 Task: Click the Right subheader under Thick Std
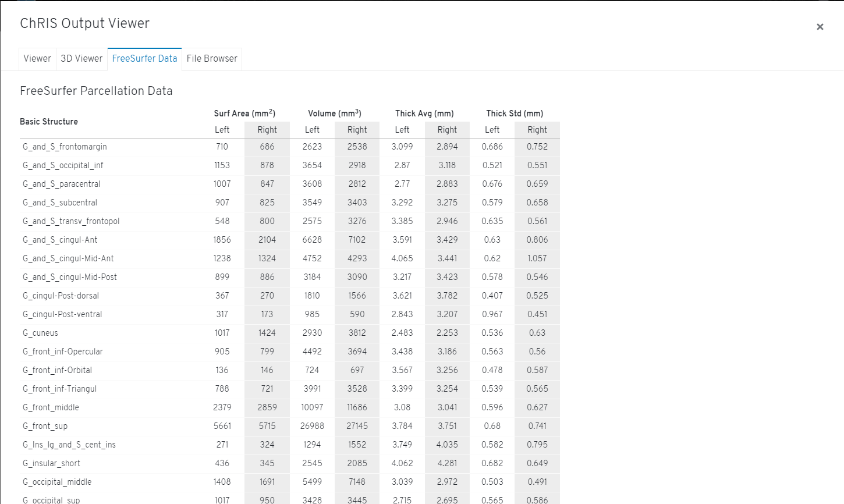(537, 130)
